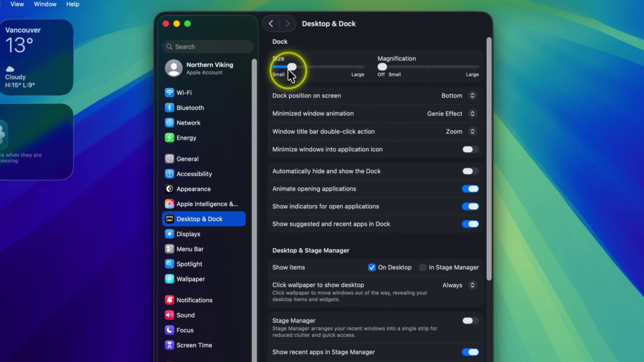Select the Bluetooth icon in sidebar
This screenshot has height=362, width=644.
[x=169, y=107]
